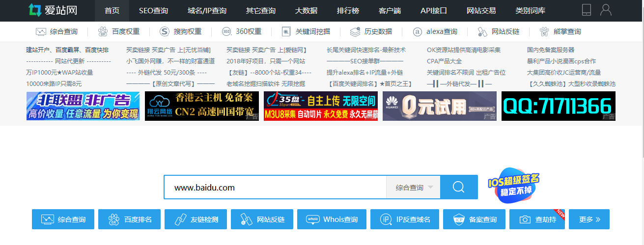Viewport: 644px width, 245px height.
Task: Open the 【久久蜘蛛池】大型秒收录蜘蛛池 link
Action: click(x=571, y=84)
